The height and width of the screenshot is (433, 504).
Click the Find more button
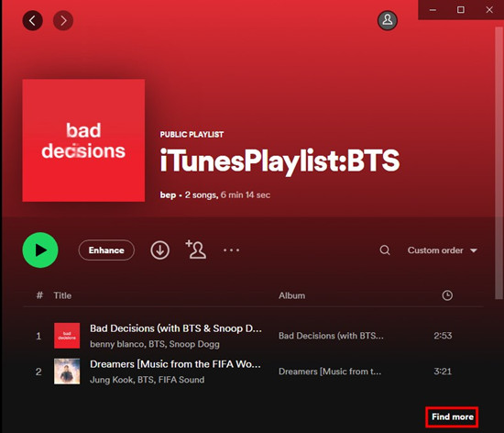(x=453, y=416)
